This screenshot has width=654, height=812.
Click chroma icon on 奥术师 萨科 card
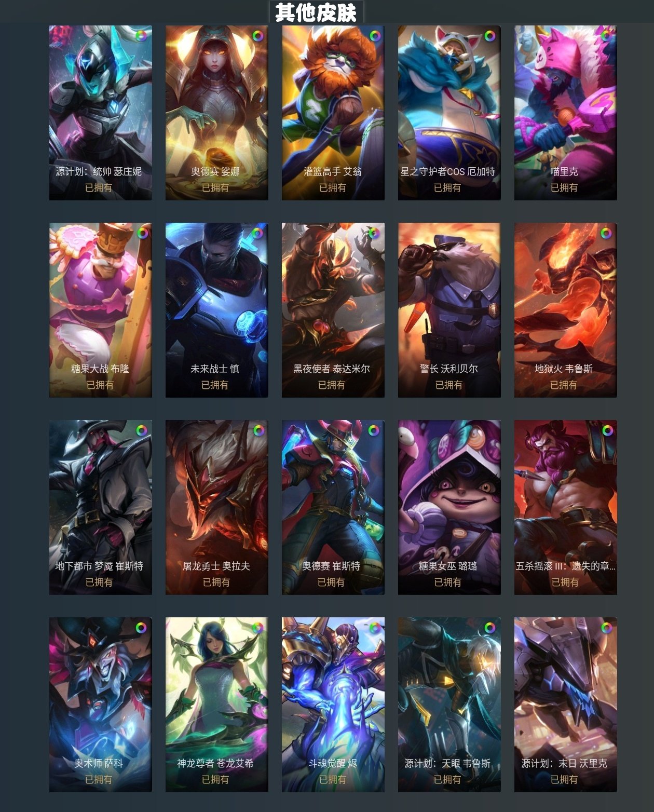141,628
